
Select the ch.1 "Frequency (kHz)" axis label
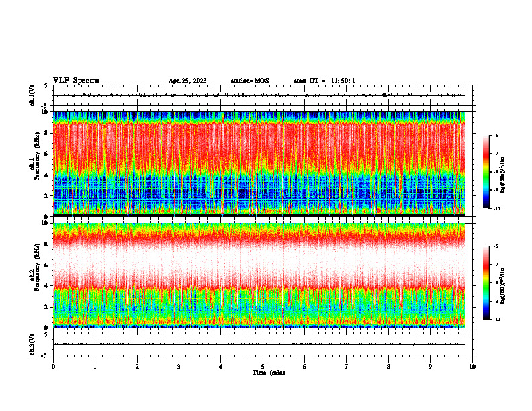(x=37, y=156)
